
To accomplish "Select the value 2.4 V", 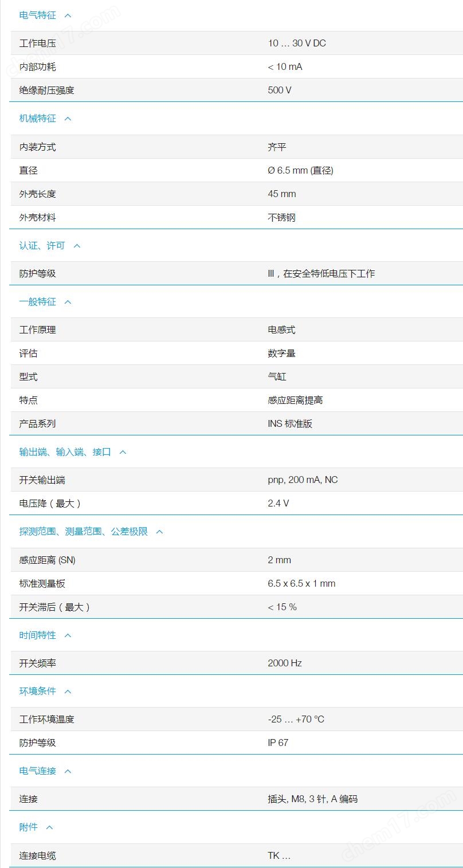I will tap(278, 504).
